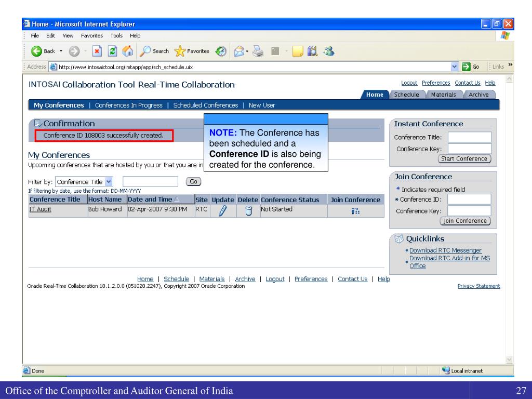532x399 pixels.
Task: Open the Search toolbar button
Action: pyautogui.click(x=154, y=51)
